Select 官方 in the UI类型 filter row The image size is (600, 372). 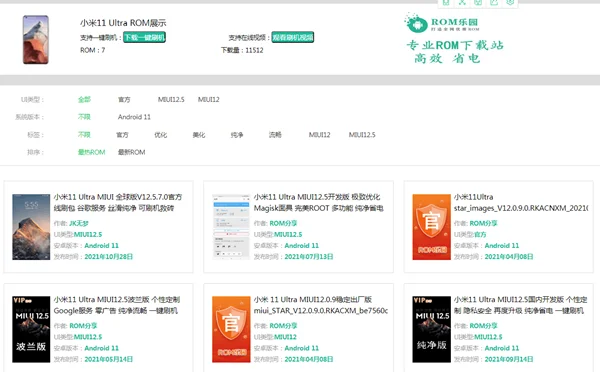coord(124,100)
